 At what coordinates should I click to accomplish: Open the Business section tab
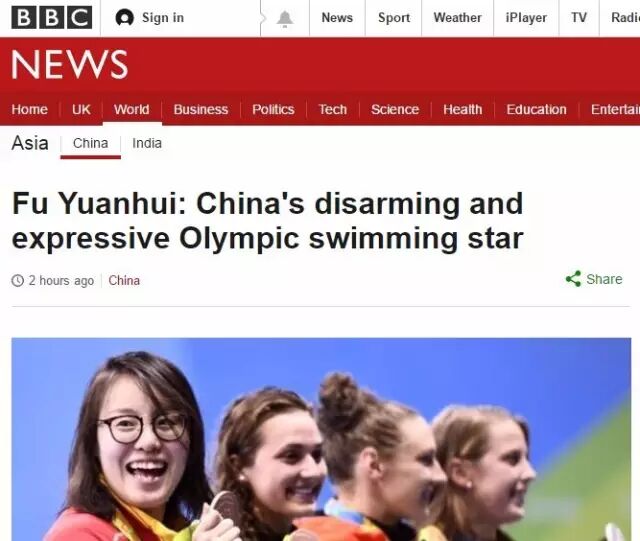[x=201, y=109]
